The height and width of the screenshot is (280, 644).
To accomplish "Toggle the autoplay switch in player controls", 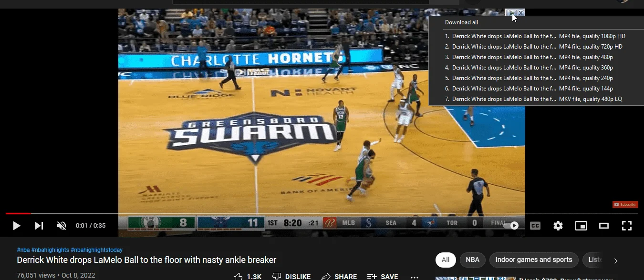I will point(511,226).
